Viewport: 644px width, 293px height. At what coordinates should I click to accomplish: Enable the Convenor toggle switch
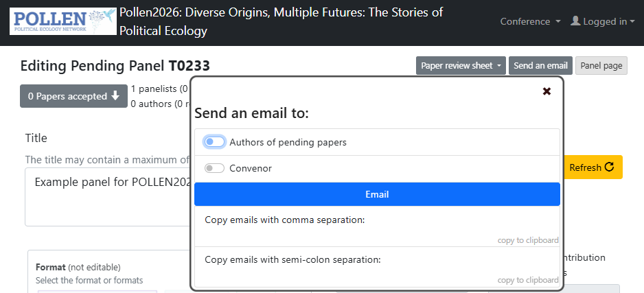[215, 168]
